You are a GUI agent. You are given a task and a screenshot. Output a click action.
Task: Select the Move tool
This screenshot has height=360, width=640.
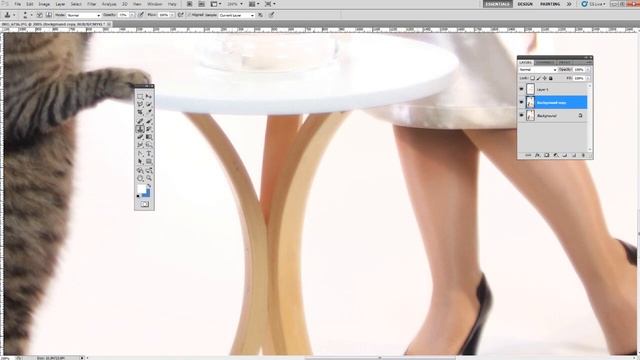click(149, 97)
